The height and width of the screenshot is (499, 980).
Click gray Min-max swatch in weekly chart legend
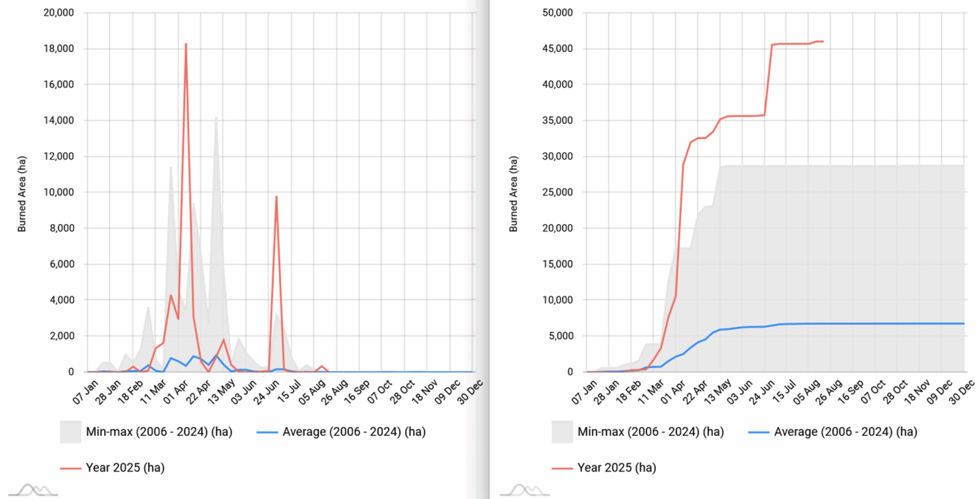click(70, 432)
